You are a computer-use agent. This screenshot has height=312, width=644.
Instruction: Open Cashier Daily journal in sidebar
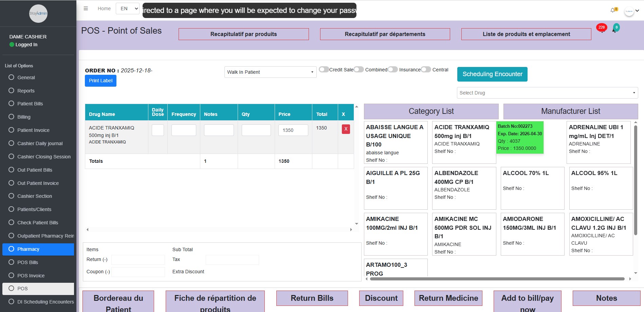tap(40, 143)
